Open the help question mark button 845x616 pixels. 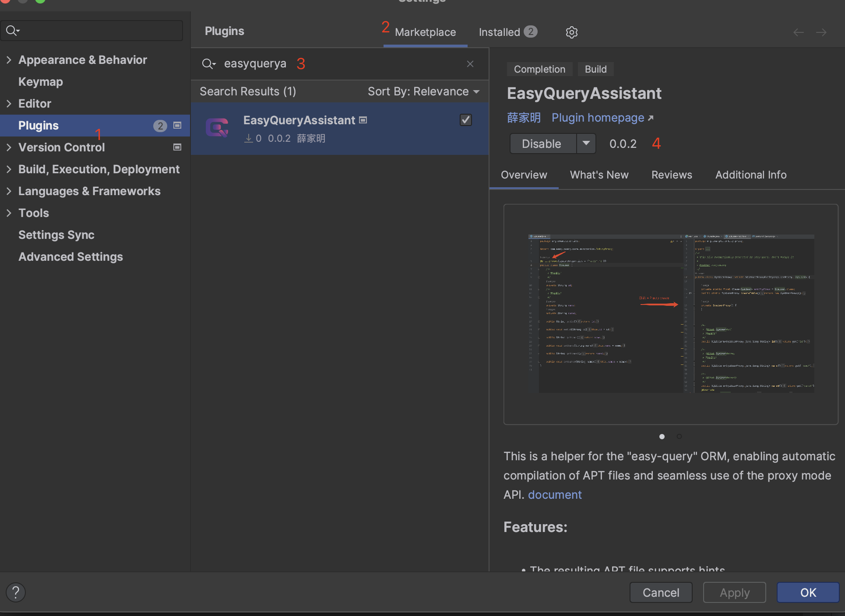coord(16,592)
